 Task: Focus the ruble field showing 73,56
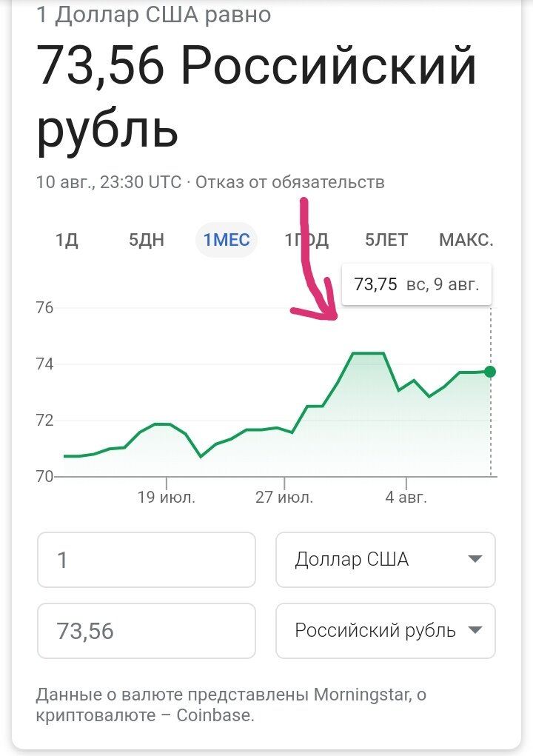[x=147, y=631]
